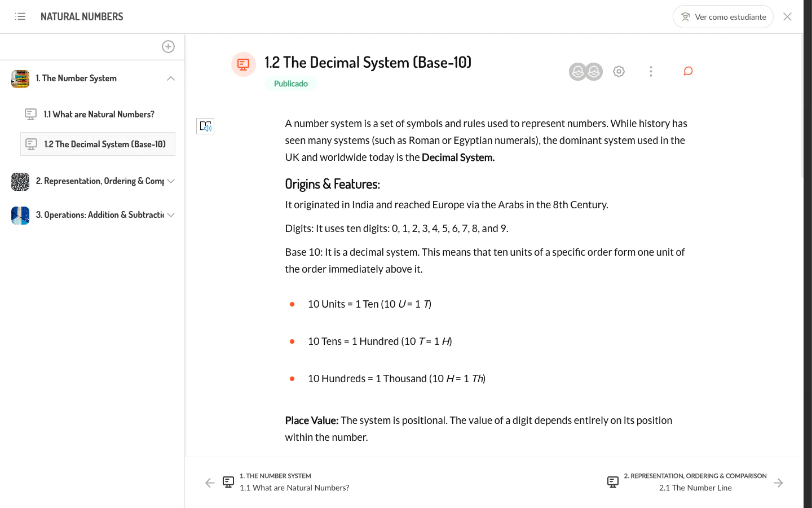The width and height of the screenshot is (812, 508).
Task: Click the Digits: It uses ten digits line
Action: [396, 229]
